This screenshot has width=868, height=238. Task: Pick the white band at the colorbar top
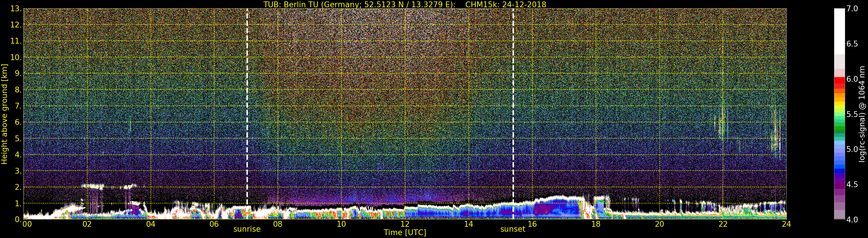[x=839, y=31]
